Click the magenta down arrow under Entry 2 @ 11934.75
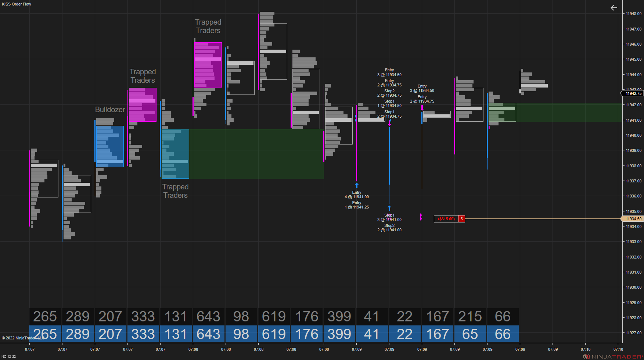The image size is (644, 360). 422,108
